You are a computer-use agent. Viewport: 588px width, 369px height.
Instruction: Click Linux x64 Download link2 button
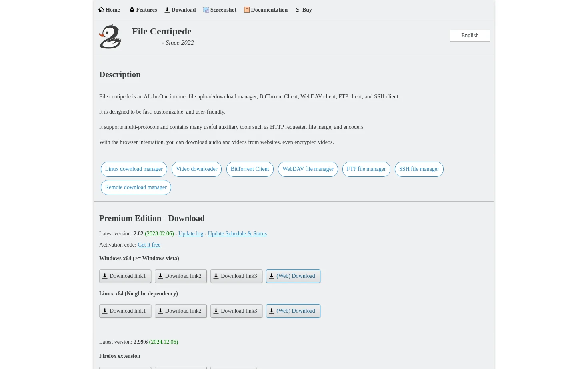pos(181,311)
